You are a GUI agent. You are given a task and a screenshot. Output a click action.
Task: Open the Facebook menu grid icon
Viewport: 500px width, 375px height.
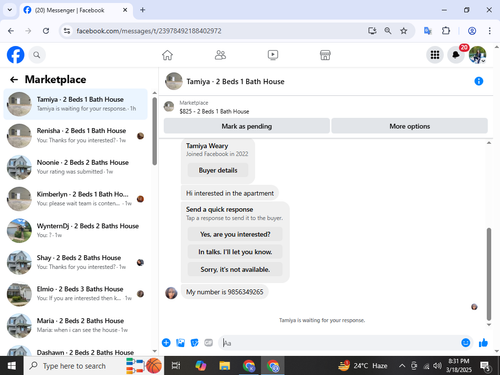pos(435,55)
